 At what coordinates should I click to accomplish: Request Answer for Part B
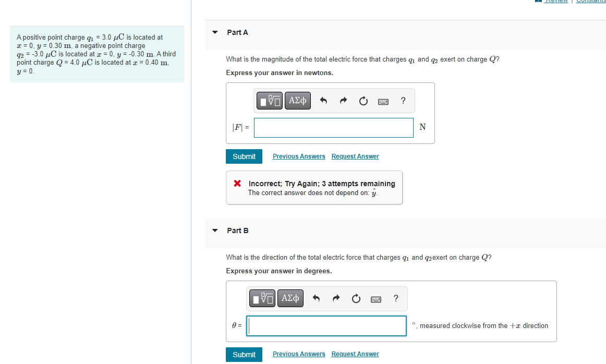pos(355,354)
